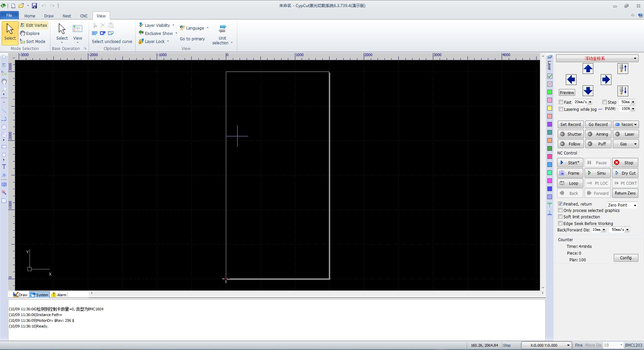The width and height of the screenshot is (644, 350).
Task: Turn on Soft limit protection
Action: [x=560, y=217]
